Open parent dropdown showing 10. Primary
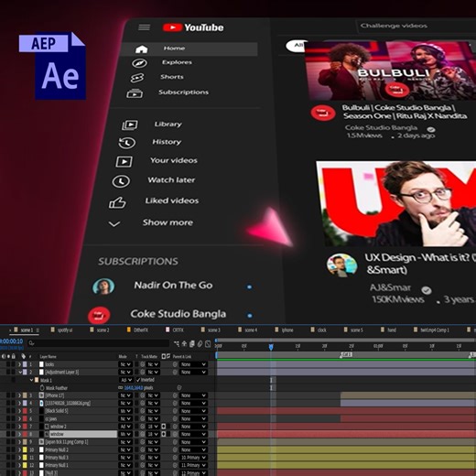This screenshot has width=476, height=476. point(193,458)
